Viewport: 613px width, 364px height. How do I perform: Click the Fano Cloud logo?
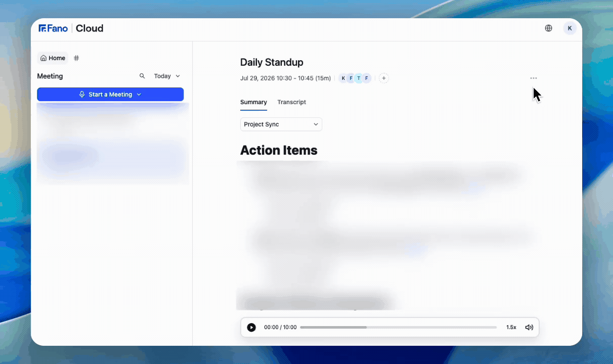click(71, 28)
